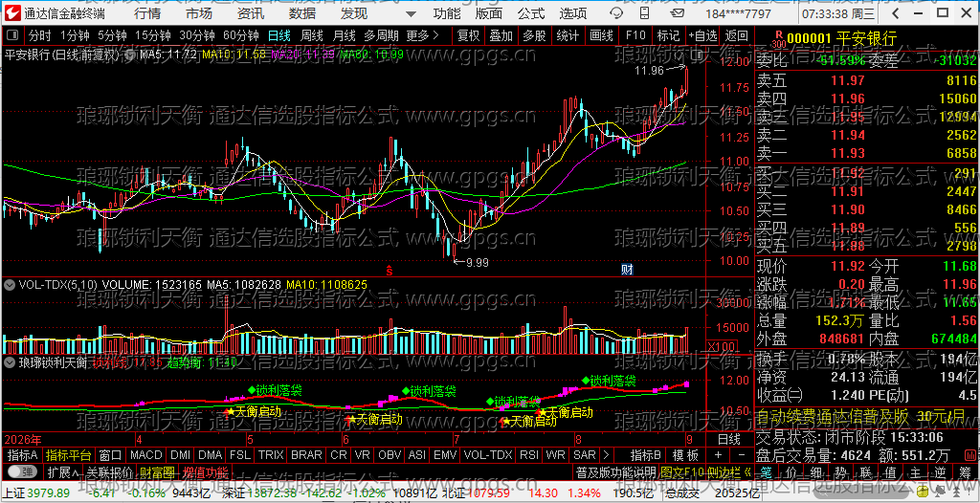Open the 财富圈 link
Image resolution: width=980 pixels, height=503 pixels.
pos(157,471)
